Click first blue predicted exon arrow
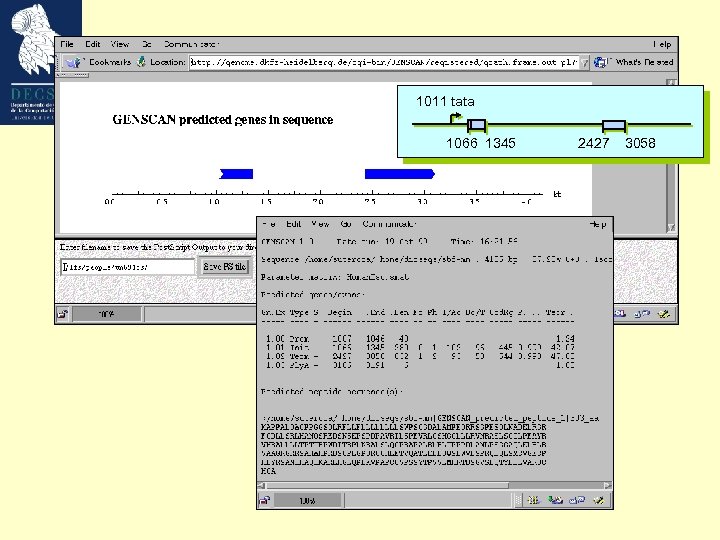This screenshot has height=540, width=720. tap(236, 174)
